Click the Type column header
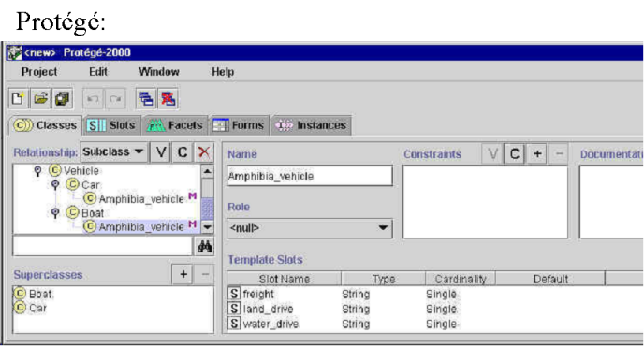Screen dimensions: 644x346 click(384, 279)
